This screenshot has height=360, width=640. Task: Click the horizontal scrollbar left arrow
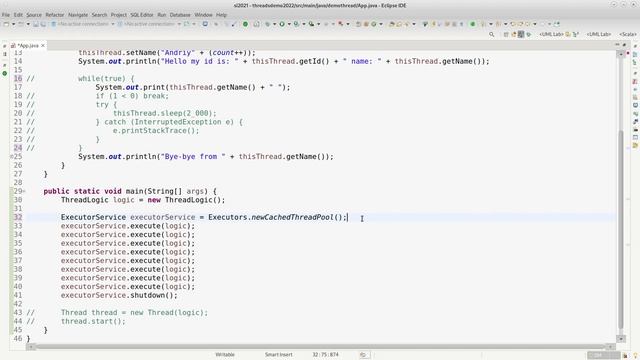31,347
